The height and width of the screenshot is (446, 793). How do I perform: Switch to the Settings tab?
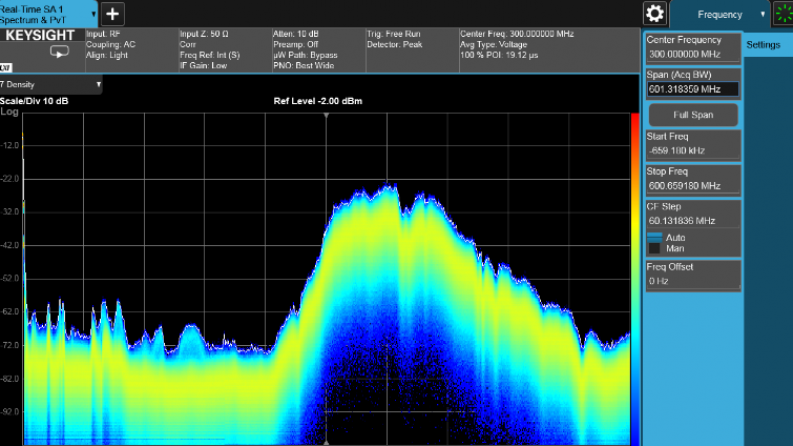coord(763,45)
